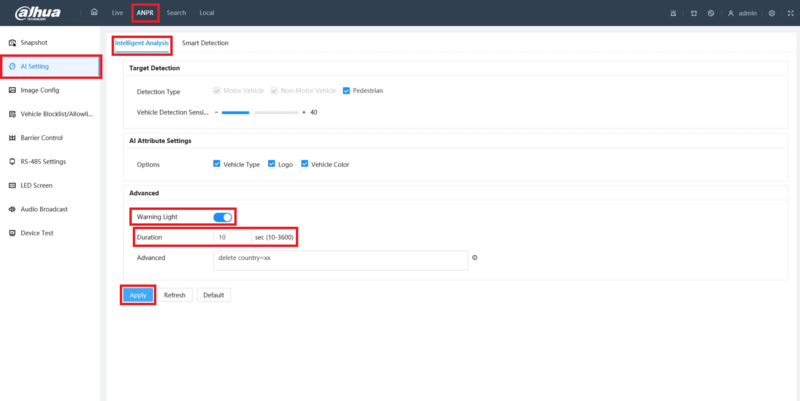Image resolution: width=800 pixels, height=401 pixels.
Task: Uncheck the Pedestrian detection checkbox
Action: click(x=346, y=91)
